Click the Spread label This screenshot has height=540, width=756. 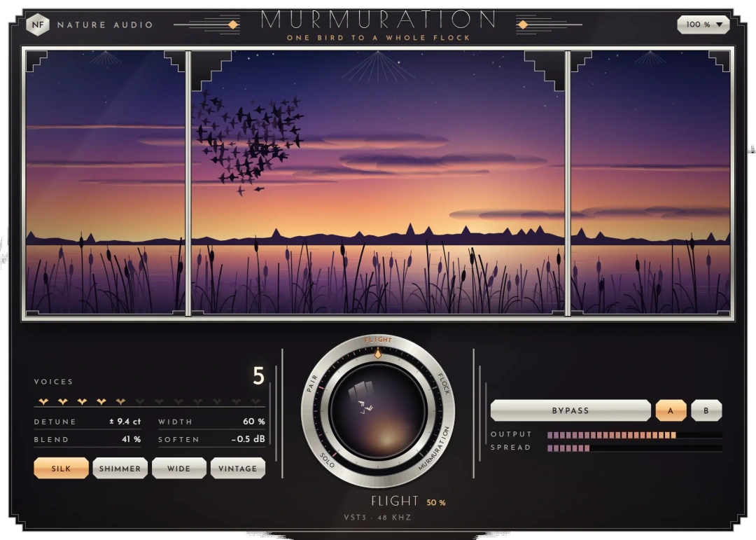point(510,448)
